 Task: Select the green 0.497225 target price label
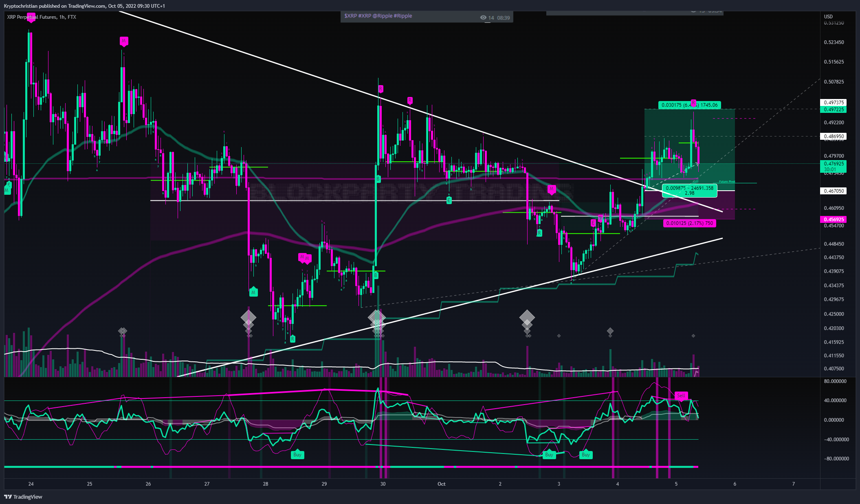click(833, 110)
